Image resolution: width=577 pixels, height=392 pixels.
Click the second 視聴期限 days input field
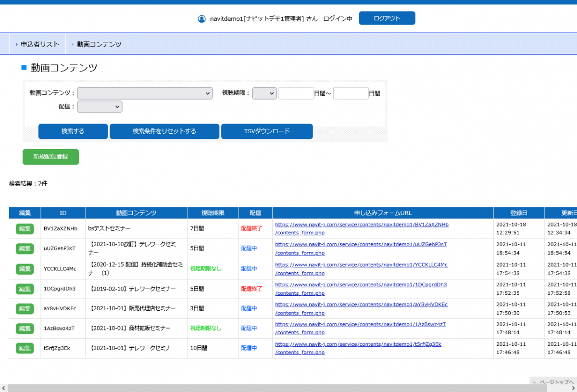pos(351,93)
